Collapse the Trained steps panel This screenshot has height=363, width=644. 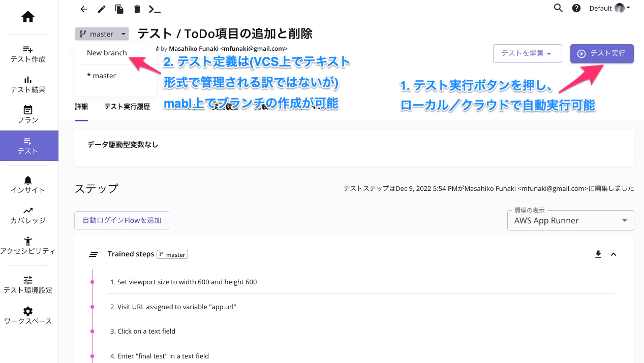(x=614, y=254)
